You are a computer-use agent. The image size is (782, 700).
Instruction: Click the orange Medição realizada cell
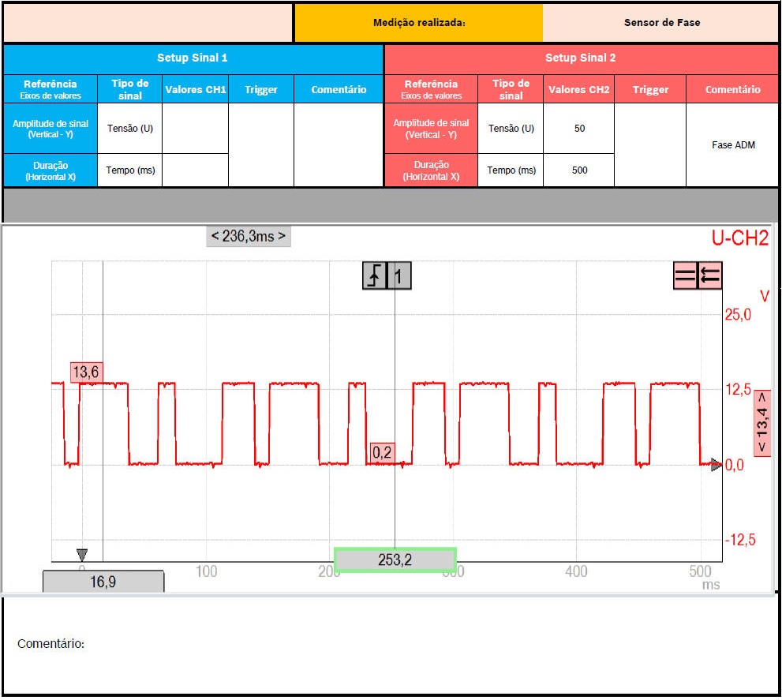[418, 23]
